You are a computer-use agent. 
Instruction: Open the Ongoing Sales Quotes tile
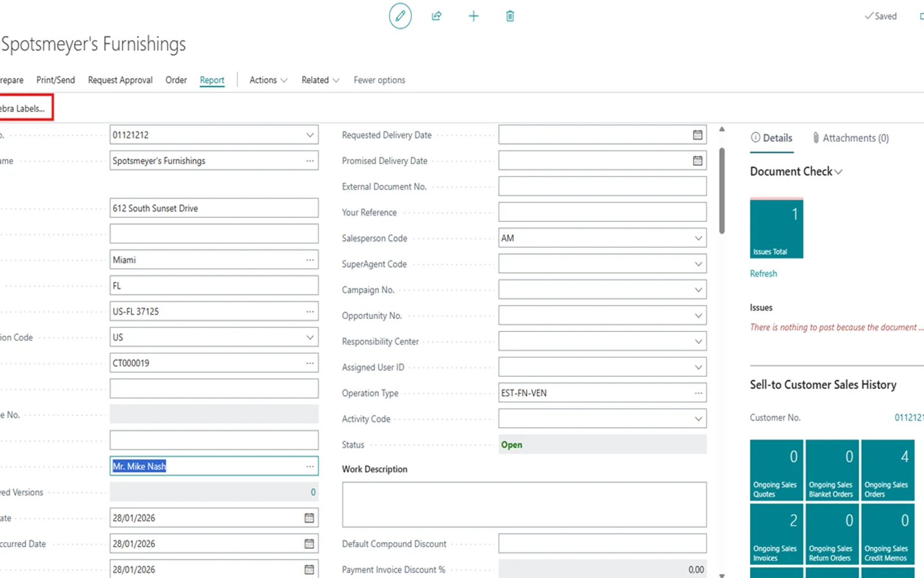pyautogui.click(x=776, y=470)
